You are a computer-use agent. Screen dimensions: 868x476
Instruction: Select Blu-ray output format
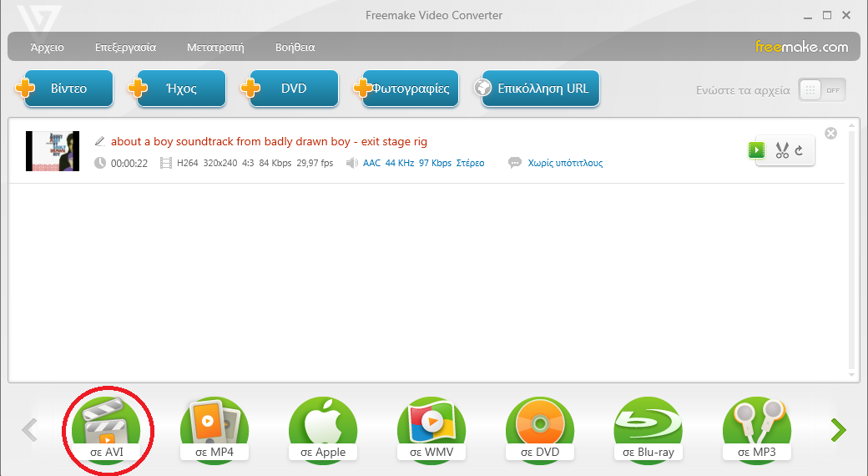click(x=648, y=429)
